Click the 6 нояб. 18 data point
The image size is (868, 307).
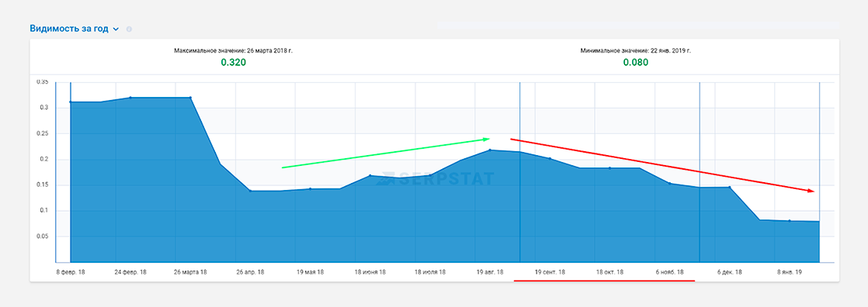click(670, 184)
